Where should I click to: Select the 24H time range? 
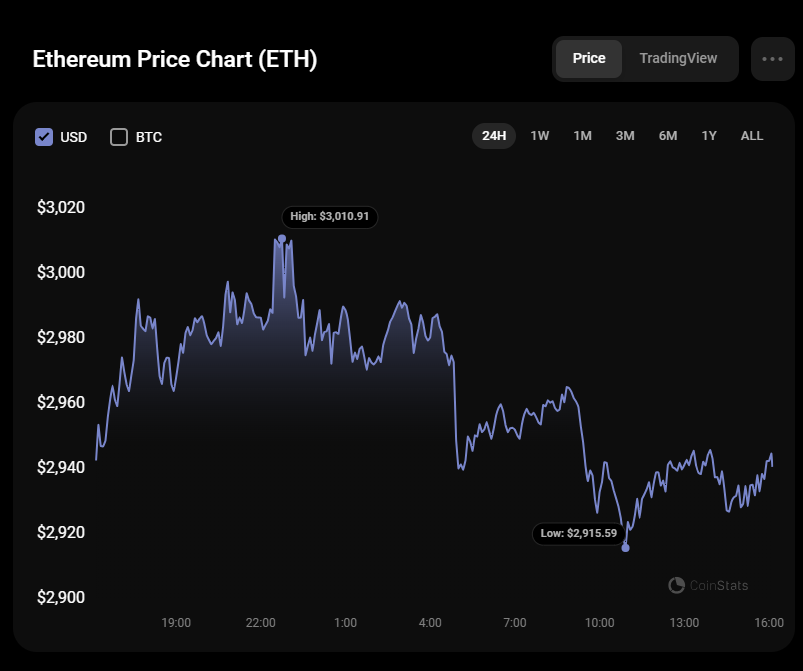click(494, 136)
